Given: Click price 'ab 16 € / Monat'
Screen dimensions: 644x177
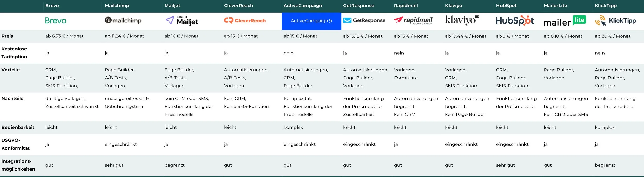Looking at the screenshot, I should [181, 36].
